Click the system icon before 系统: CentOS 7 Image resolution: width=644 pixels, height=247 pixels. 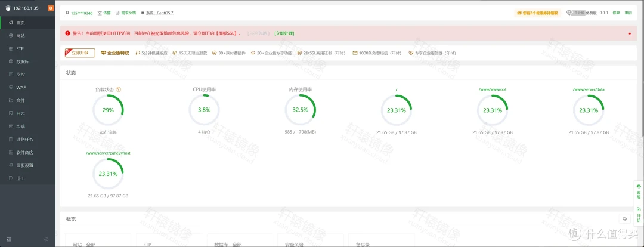click(x=143, y=13)
